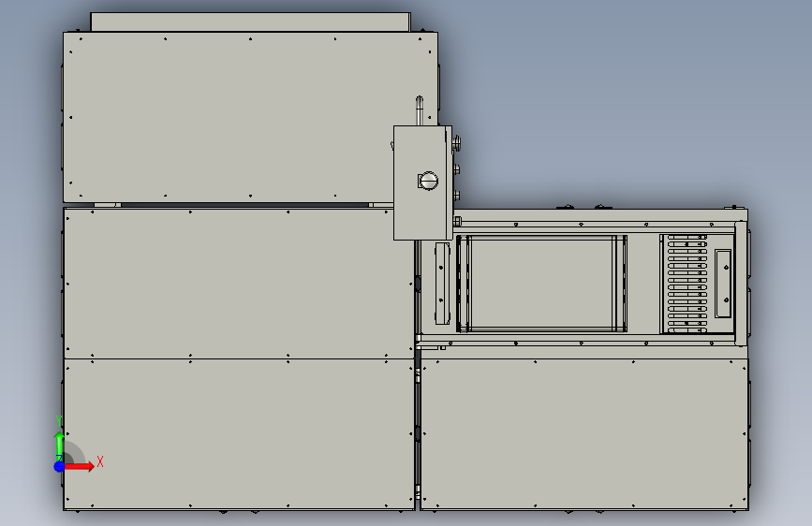Select the louvered vent grille

pos(687,284)
